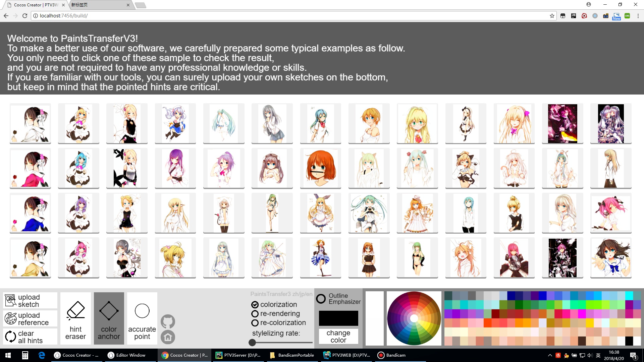Select the color anchor tool

click(109, 318)
